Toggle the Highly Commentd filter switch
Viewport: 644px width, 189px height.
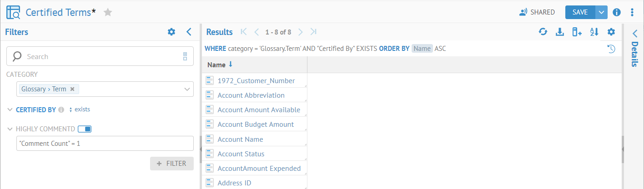pos(85,129)
